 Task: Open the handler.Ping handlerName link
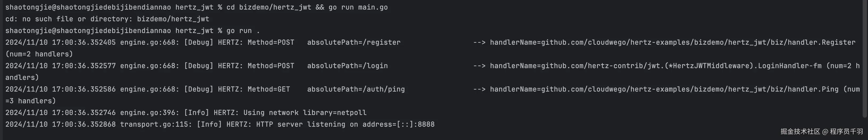click(664, 89)
